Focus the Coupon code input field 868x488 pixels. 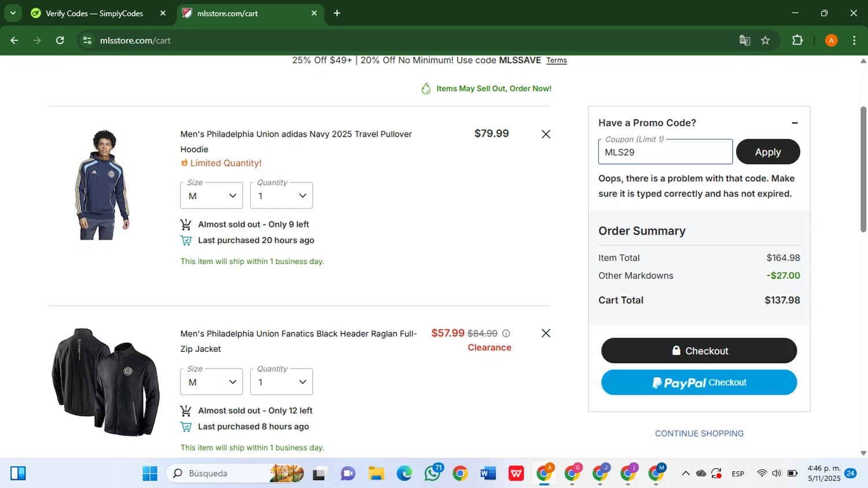(x=665, y=152)
